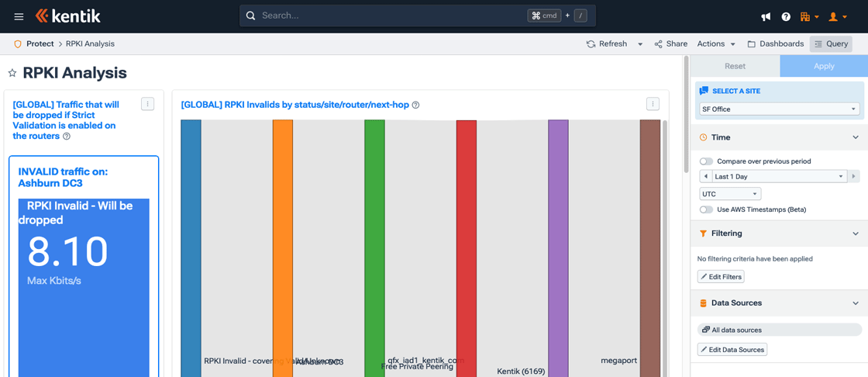Collapse the Time section
The image size is (868, 377).
[856, 137]
